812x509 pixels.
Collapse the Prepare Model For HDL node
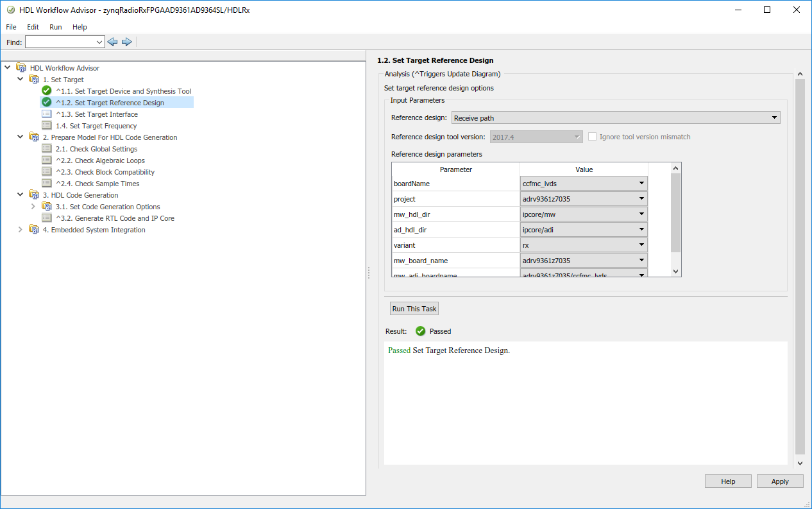tap(21, 137)
